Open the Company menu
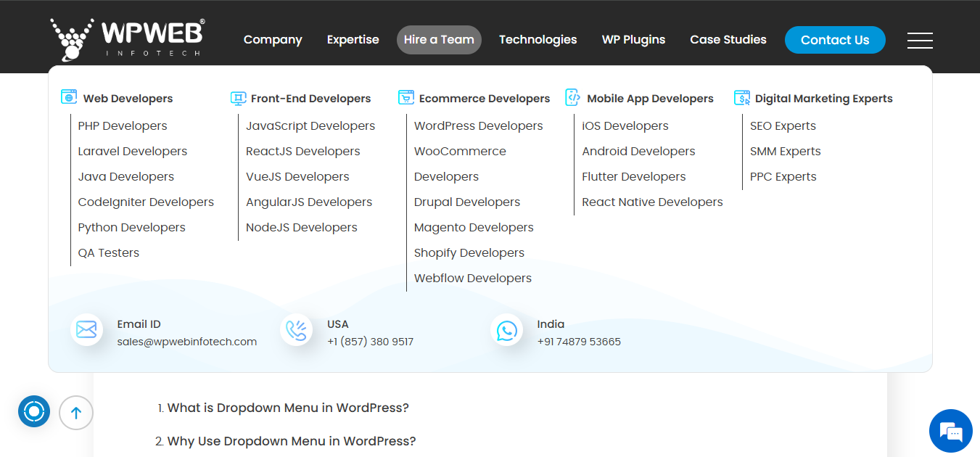The width and height of the screenshot is (980, 457). pyautogui.click(x=273, y=40)
